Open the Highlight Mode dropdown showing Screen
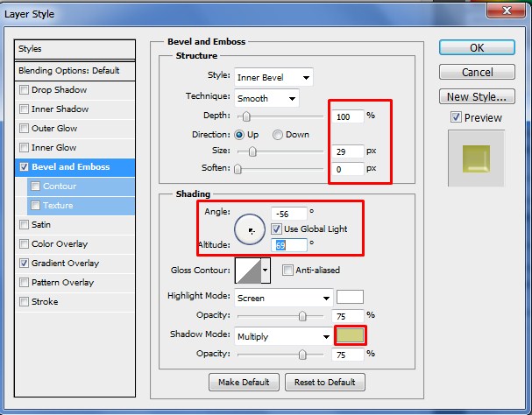 point(284,298)
